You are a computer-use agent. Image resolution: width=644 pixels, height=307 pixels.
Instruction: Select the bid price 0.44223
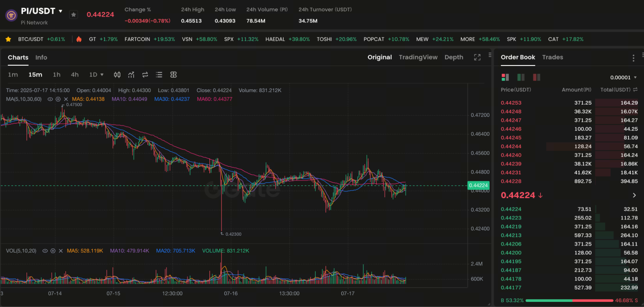coord(511,218)
